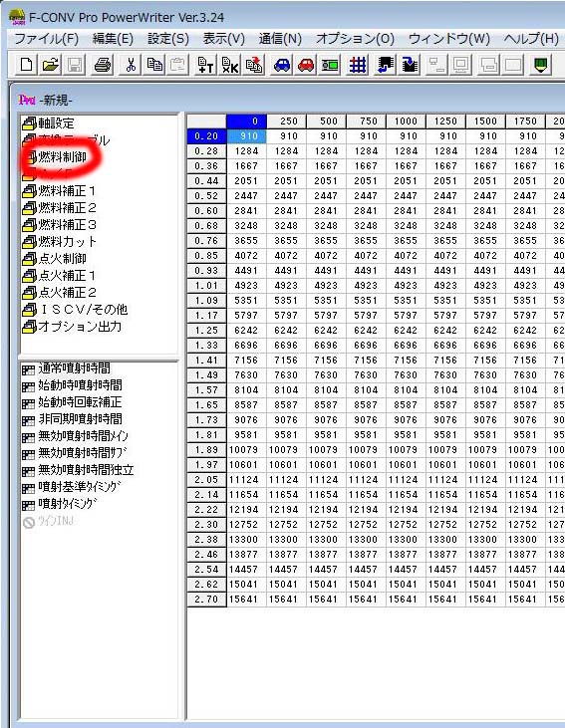Select the 点火補正1 folder

coord(59,275)
